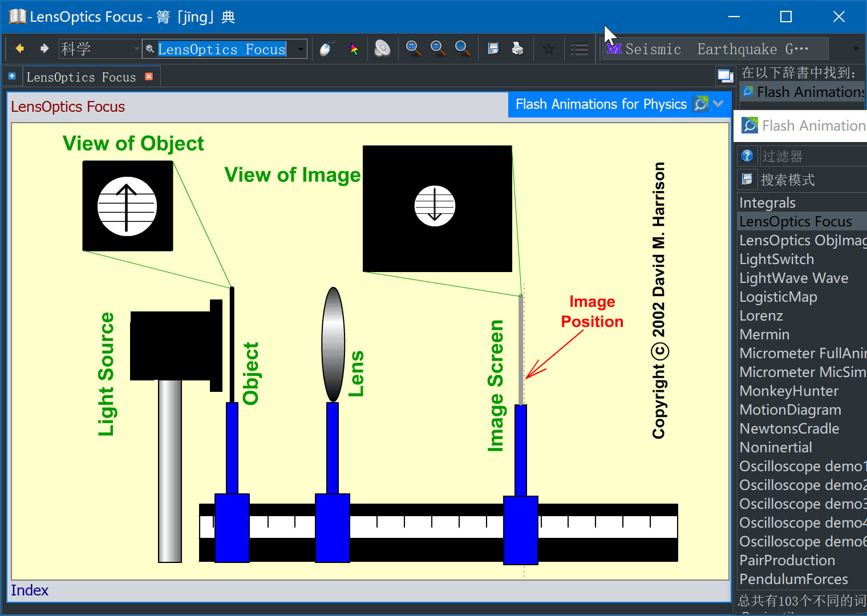Toggle the scan popup cursor icon
The height and width of the screenshot is (616, 867).
(x=354, y=49)
